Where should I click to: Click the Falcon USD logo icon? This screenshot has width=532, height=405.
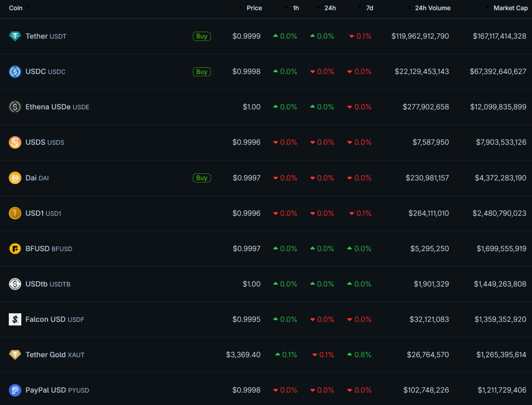click(x=15, y=319)
